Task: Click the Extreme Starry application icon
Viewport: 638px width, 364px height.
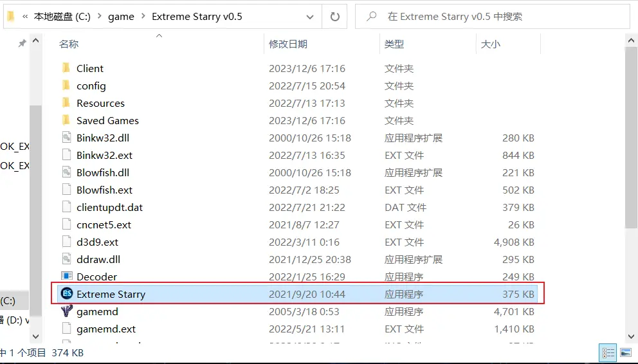Action: (x=66, y=294)
